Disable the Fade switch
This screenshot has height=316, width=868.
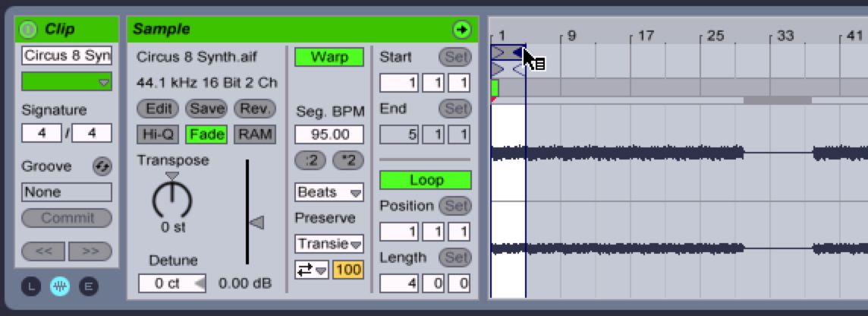[x=206, y=134]
